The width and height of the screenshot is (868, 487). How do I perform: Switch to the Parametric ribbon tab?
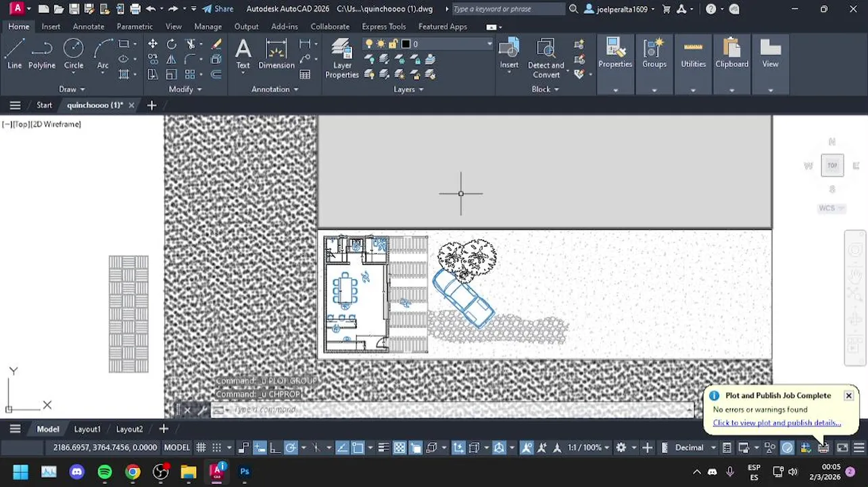click(135, 26)
